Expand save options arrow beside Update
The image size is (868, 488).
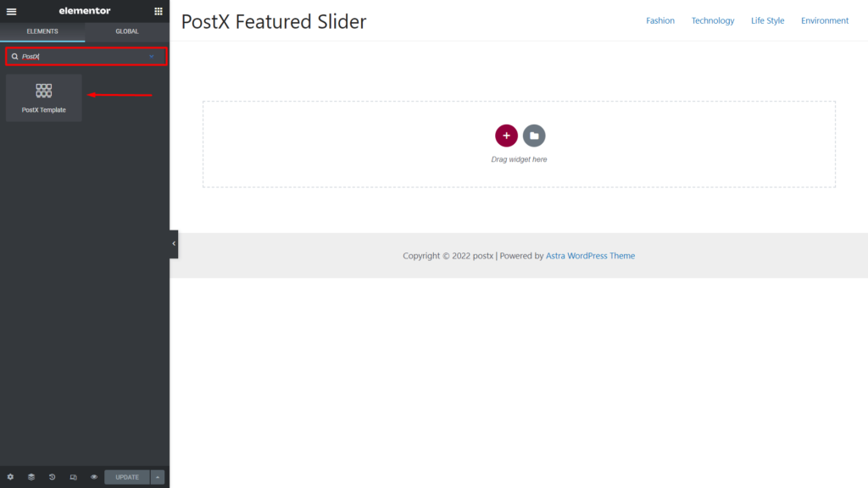(x=158, y=477)
